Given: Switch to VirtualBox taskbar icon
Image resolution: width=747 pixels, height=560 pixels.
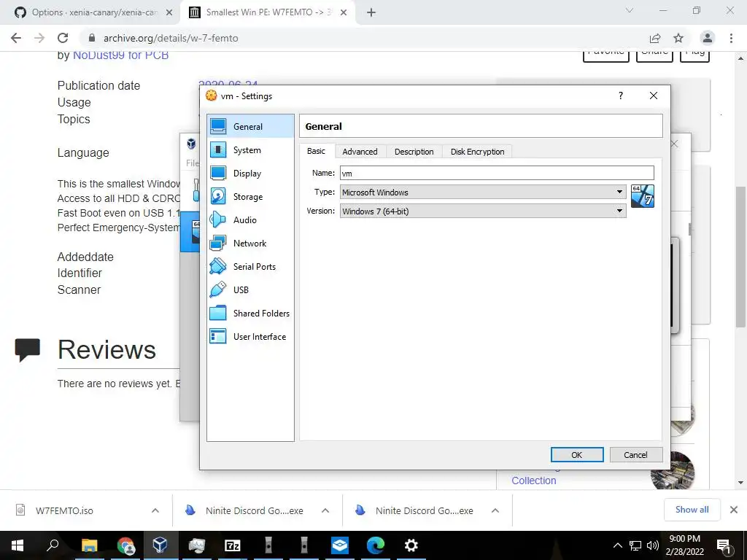Looking at the screenshot, I should pyautogui.click(x=160, y=545).
